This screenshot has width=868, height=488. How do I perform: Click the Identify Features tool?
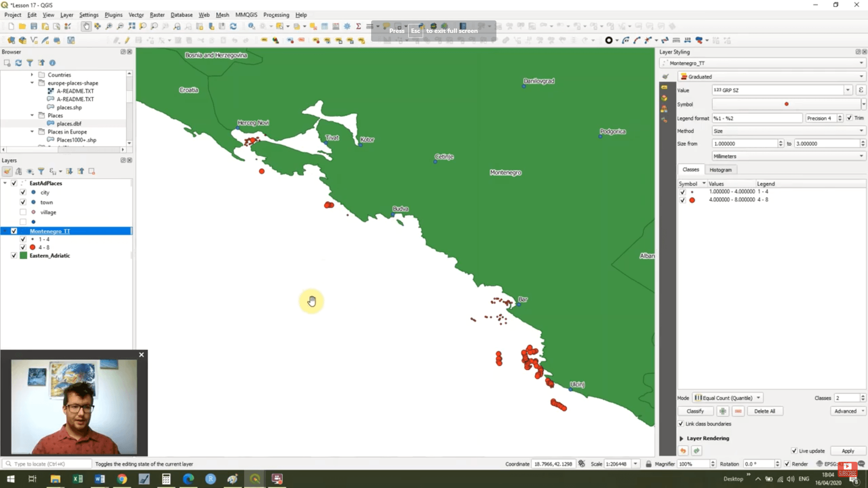pos(251,26)
